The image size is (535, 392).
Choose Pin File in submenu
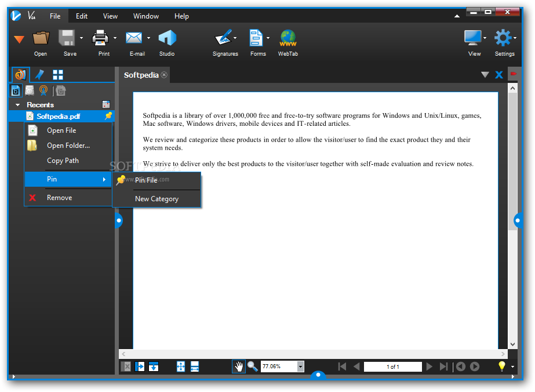coord(157,180)
